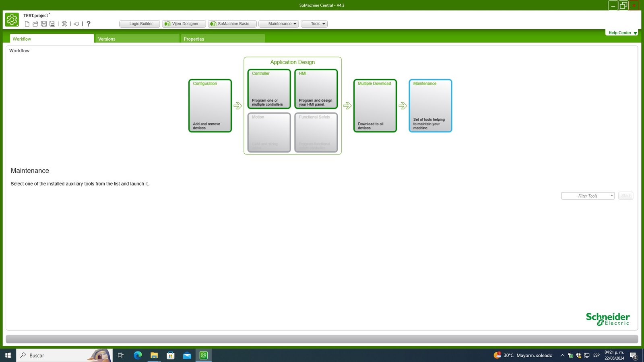Click the Maintenance section heading

coord(30,171)
